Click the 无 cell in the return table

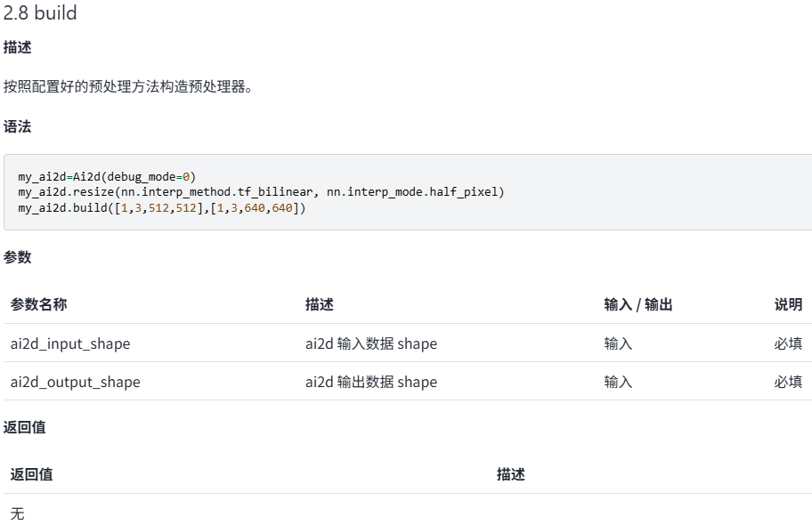17,513
